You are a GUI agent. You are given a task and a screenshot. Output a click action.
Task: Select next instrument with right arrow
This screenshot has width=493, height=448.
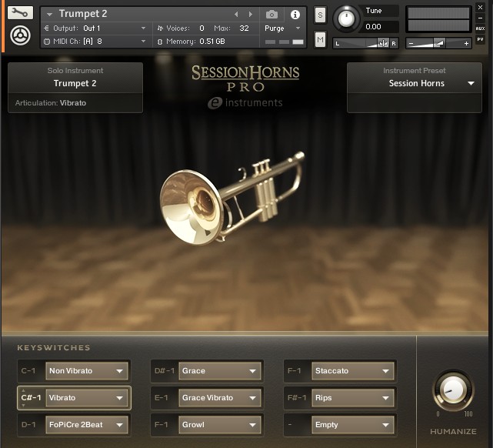coord(251,14)
